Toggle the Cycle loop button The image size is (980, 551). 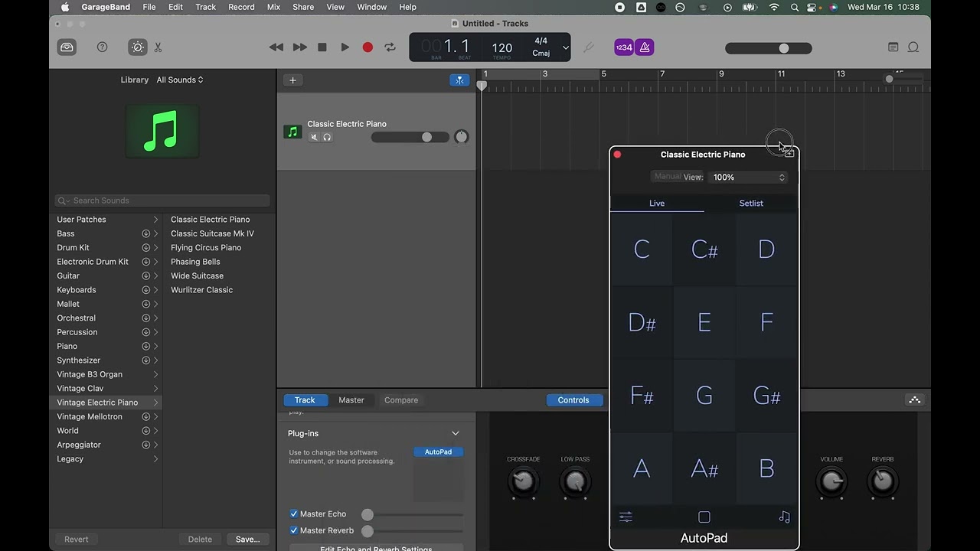coord(390,47)
